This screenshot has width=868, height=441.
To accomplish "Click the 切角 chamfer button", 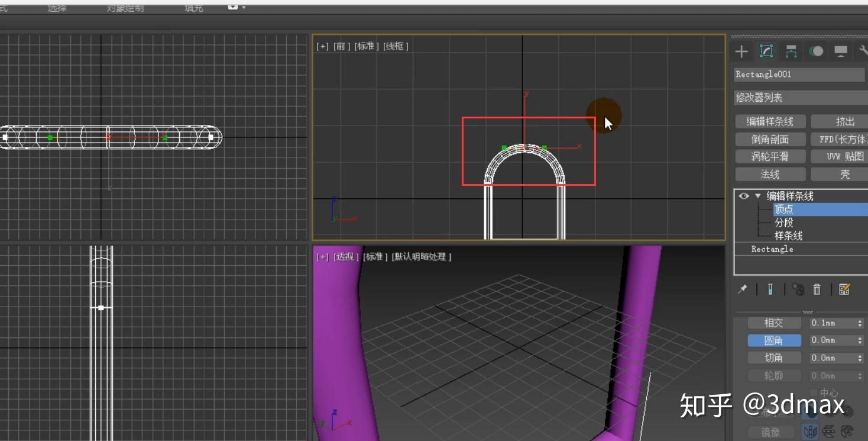I will click(774, 358).
